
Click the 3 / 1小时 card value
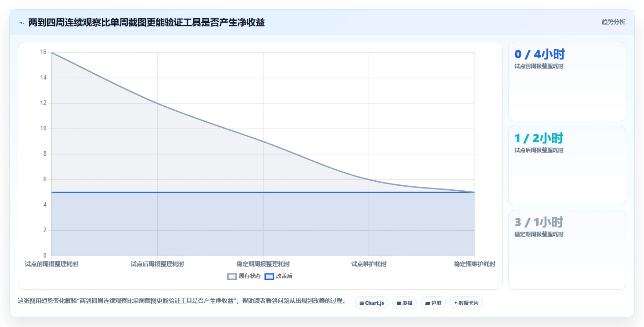pos(539,222)
